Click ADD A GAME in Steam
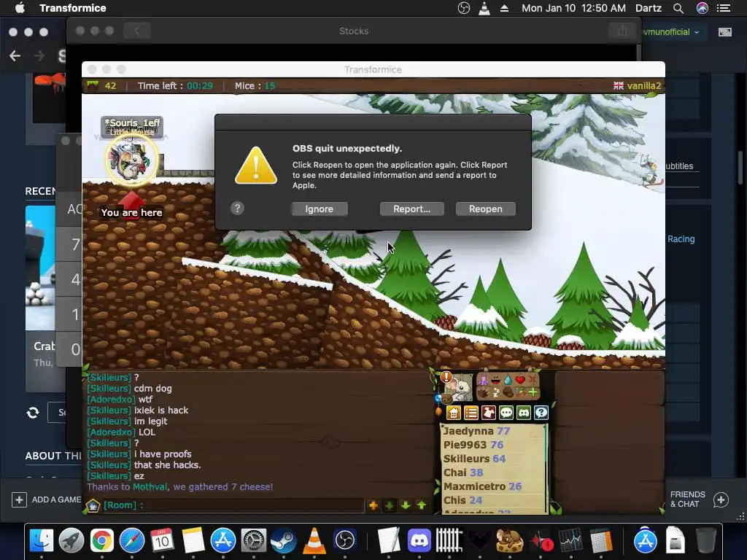 tap(46, 499)
